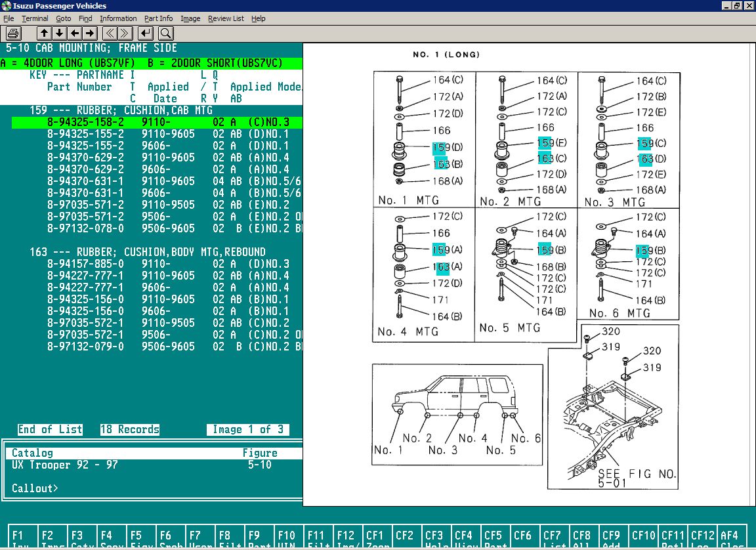Click the F12 function key button
Image resolution: width=756 pixels, height=550 pixels.
347,537
